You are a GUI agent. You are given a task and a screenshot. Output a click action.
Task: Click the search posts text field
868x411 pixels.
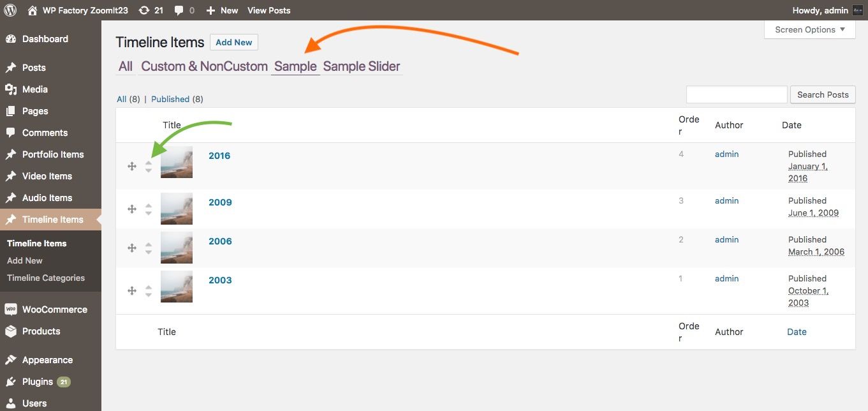737,94
